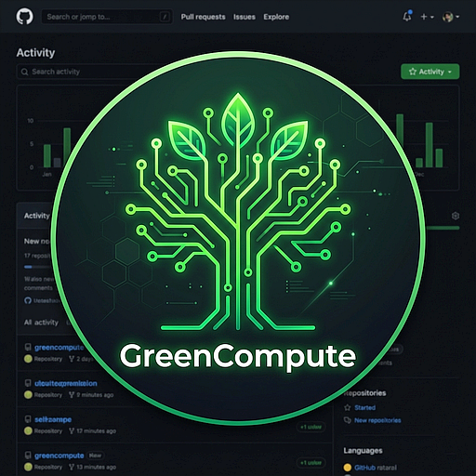This screenshot has width=476, height=476.
Task: Click the tall green bar in the Jan chart
Action: (67, 148)
